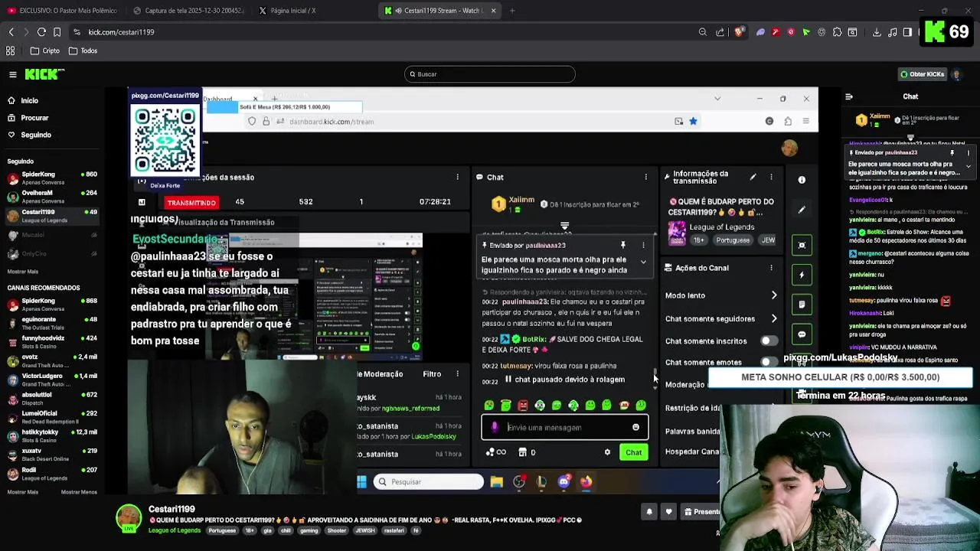Expand pinned message in dashboard chat
The width and height of the screenshot is (980, 551).
(x=643, y=262)
